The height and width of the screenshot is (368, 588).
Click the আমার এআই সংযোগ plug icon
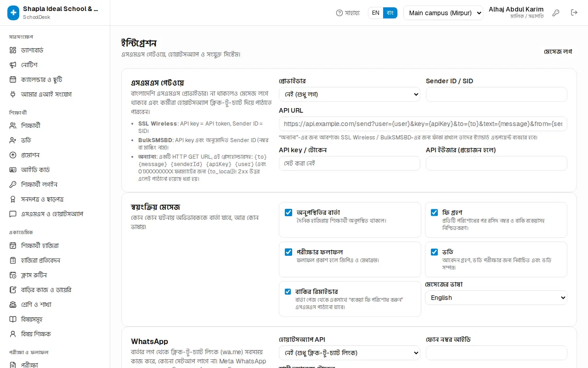tap(13, 94)
